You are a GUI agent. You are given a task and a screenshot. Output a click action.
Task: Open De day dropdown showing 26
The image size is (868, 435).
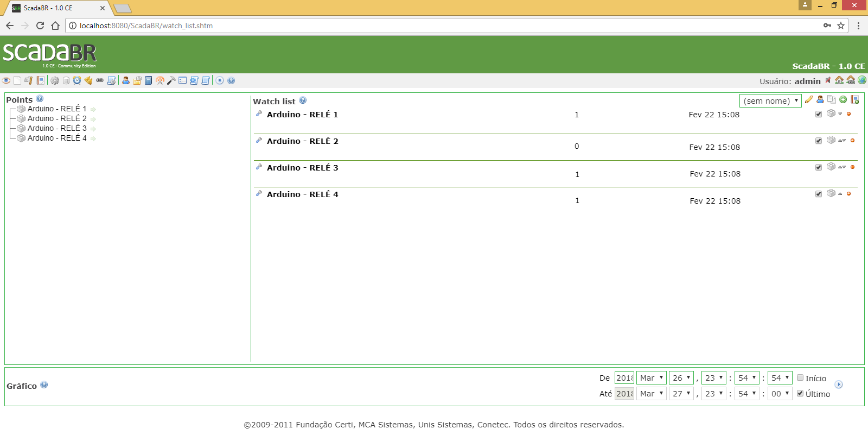tap(681, 377)
